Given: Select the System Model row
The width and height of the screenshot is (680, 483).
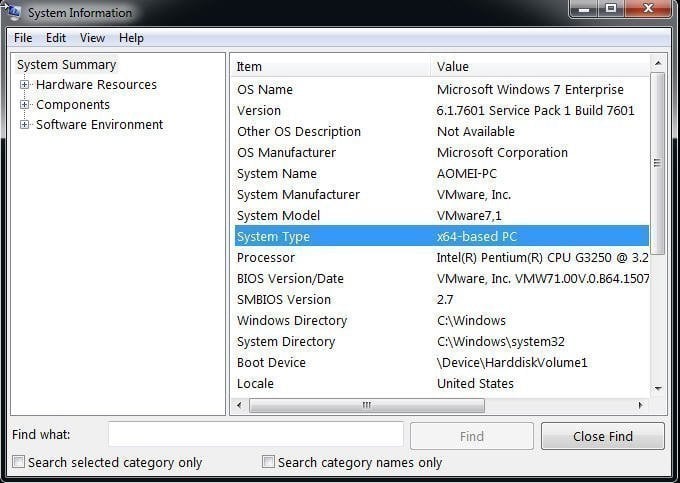Looking at the screenshot, I should [441, 215].
